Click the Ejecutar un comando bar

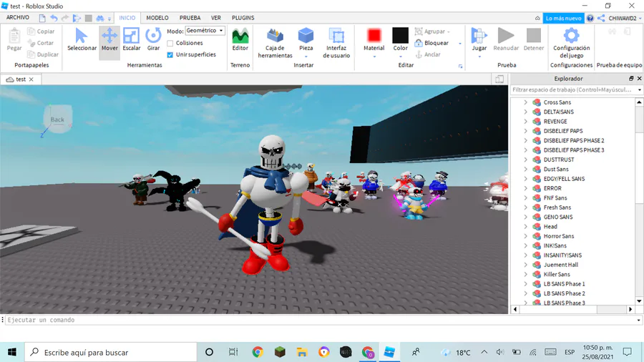tap(321, 320)
